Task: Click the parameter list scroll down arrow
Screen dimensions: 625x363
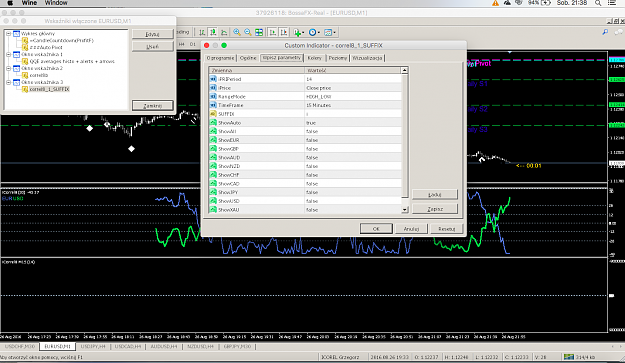Action: 405,210
